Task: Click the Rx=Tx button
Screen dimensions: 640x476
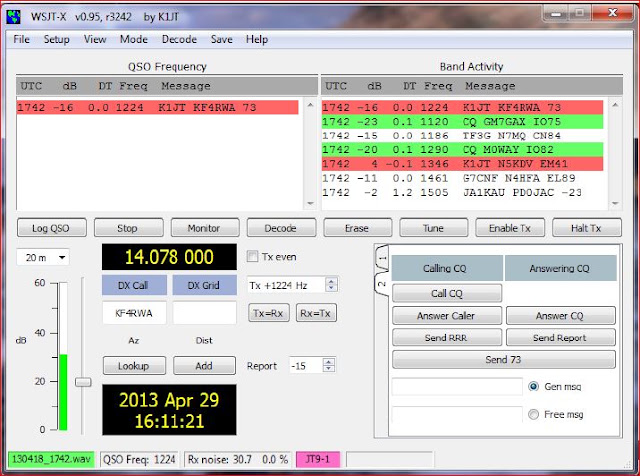Action: pyautogui.click(x=316, y=313)
